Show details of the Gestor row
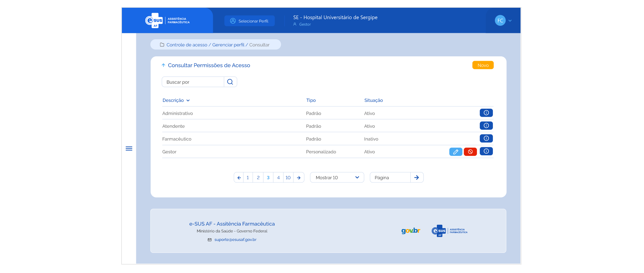 486,151
